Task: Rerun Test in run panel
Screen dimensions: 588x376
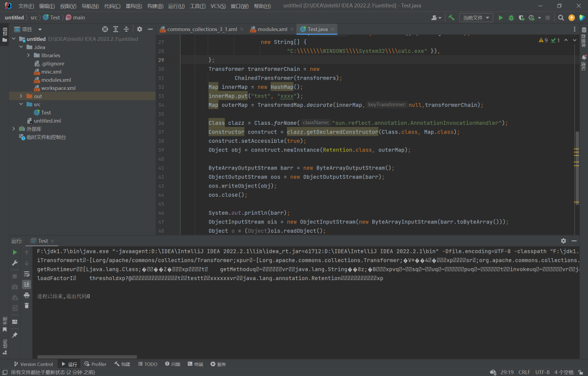Action: (15, 252)
